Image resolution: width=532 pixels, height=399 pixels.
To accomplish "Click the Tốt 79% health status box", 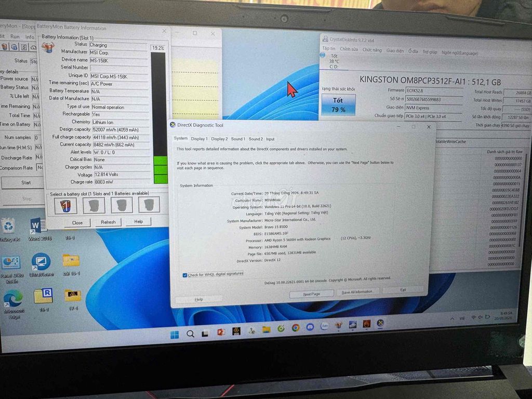I will 338,104.
